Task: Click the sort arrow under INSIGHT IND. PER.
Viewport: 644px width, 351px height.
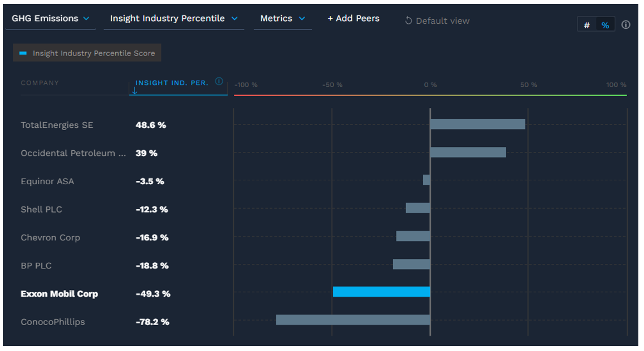Action: pos(135,89)
